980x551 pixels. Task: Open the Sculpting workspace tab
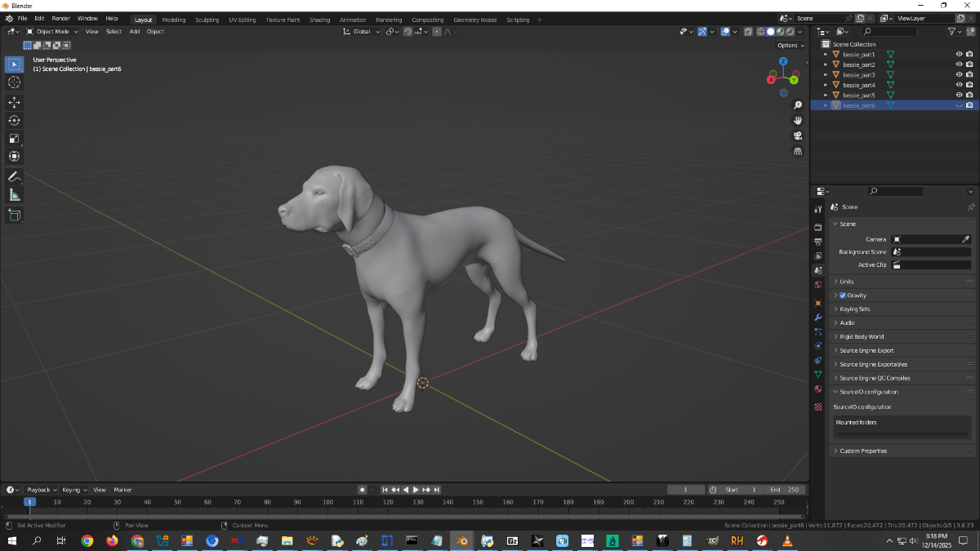pos(207,20)
